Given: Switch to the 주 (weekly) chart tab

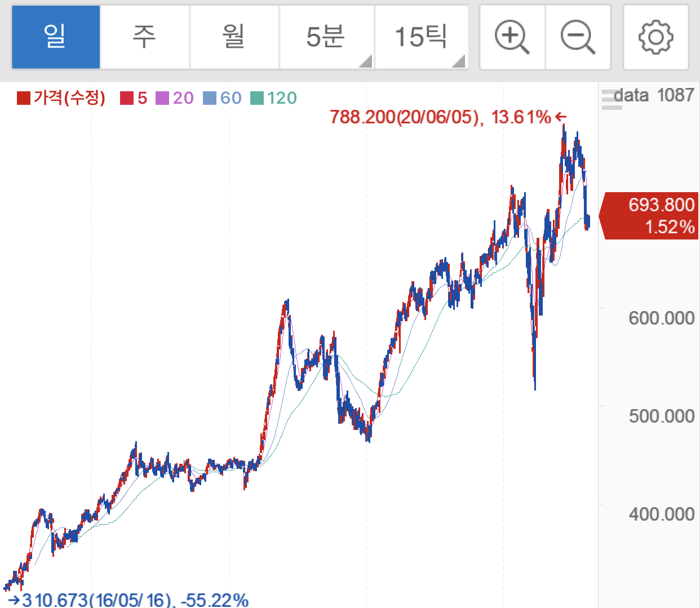Looking at the screenshot, I should click(145, 37).
